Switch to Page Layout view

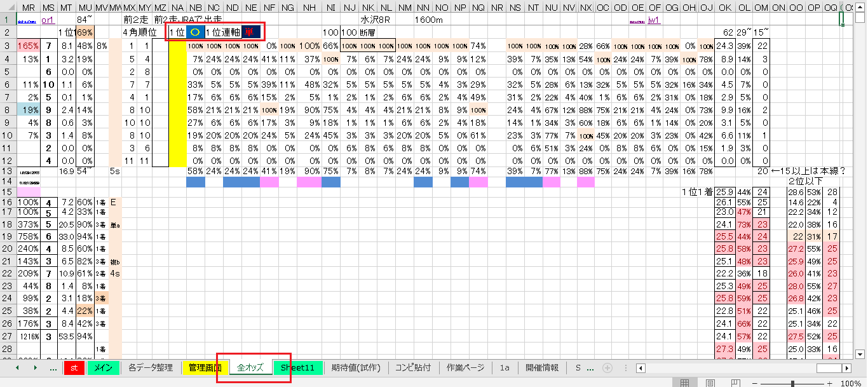710,383
